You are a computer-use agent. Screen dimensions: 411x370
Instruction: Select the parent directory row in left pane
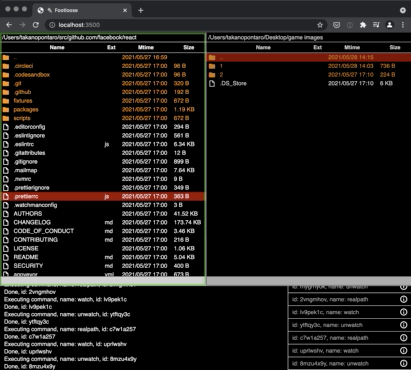point(103,57)
